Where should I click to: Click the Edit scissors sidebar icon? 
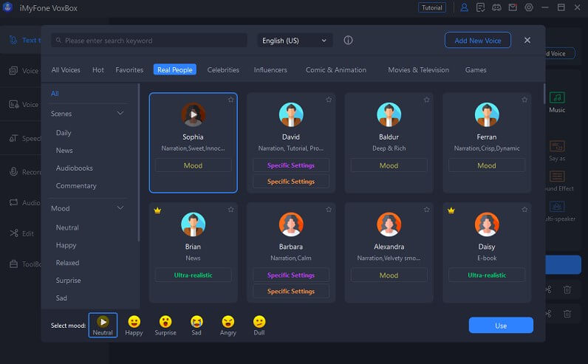point(14,233)
